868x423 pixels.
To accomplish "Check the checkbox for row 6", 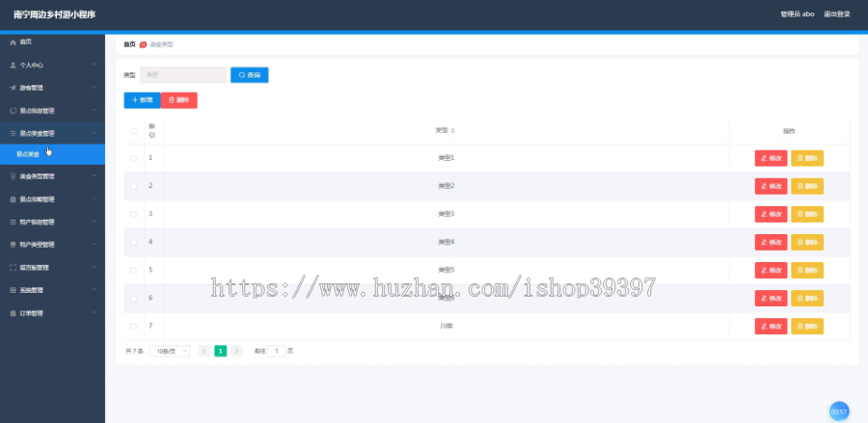I will click(x=133, y=299).
